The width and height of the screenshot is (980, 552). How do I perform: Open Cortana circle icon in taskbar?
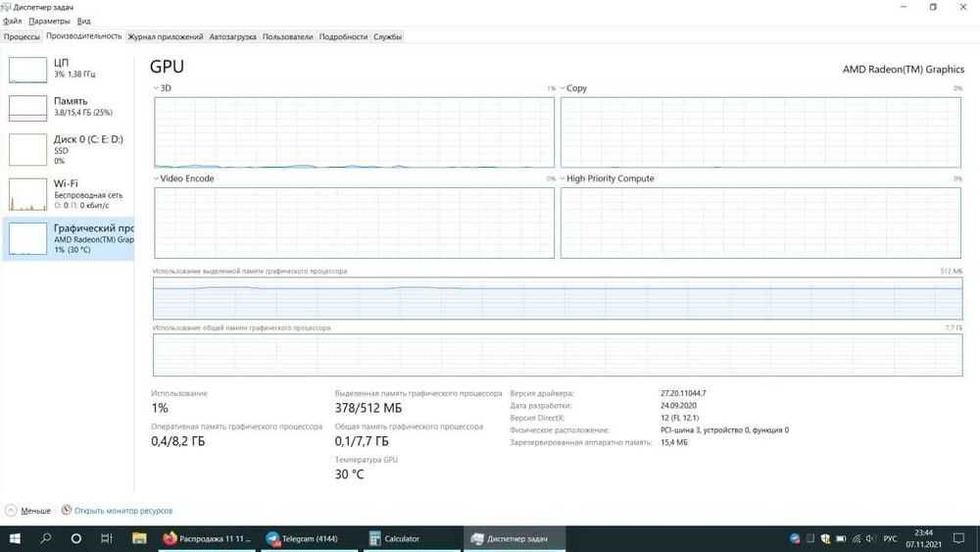coord(76,538)
